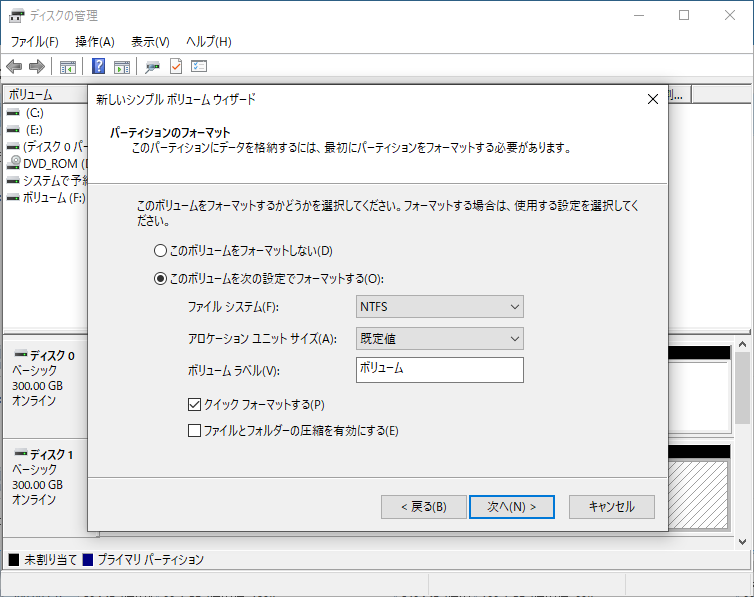Click the show/hide action pane icon
The width and height of the screenshot is (754, 597).
122,67
